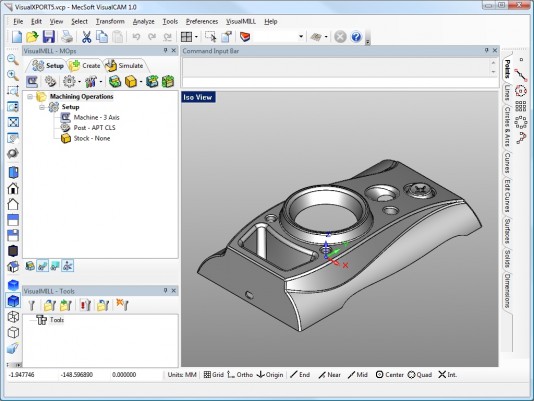Toggle Quad snap in status bar
The image size is (534, 401).
tap(420, 375)
